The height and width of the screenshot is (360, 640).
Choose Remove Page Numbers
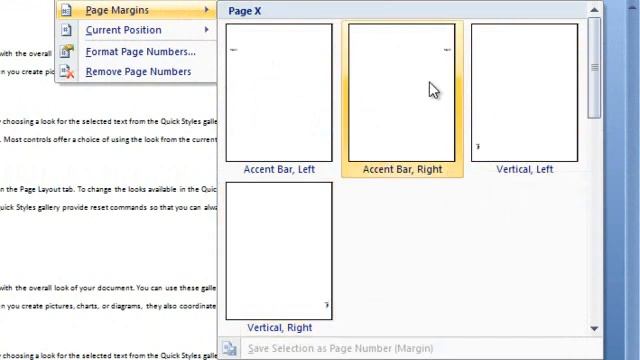136,72
